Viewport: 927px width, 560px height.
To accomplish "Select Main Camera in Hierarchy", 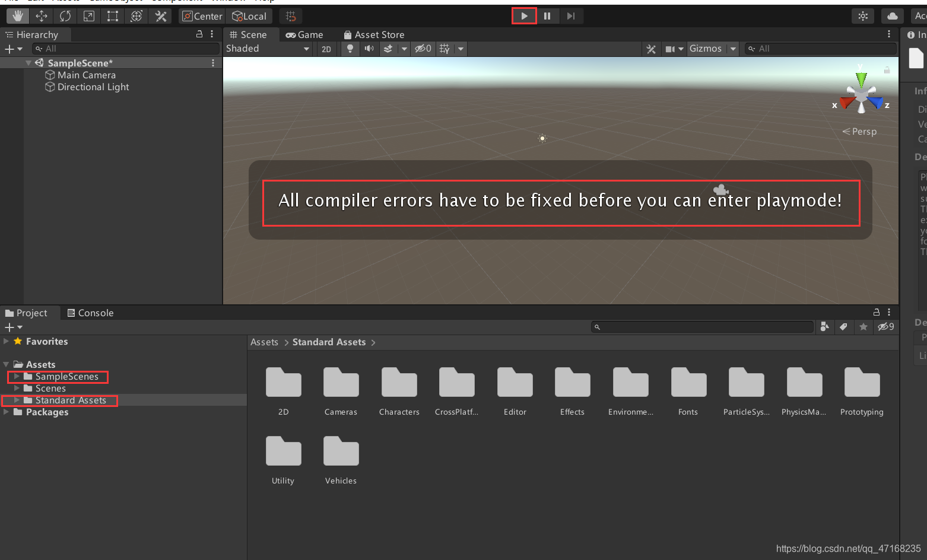I will click(x=86, y=75).
